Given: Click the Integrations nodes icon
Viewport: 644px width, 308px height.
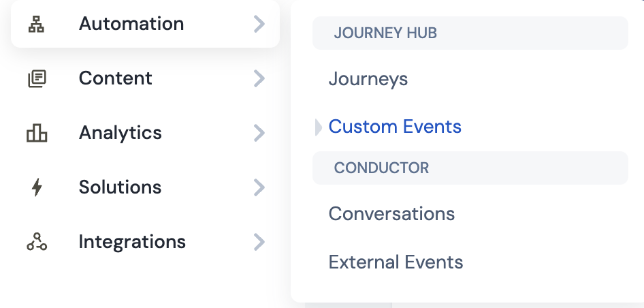Looking at the screenshot, I should point(37,242).
